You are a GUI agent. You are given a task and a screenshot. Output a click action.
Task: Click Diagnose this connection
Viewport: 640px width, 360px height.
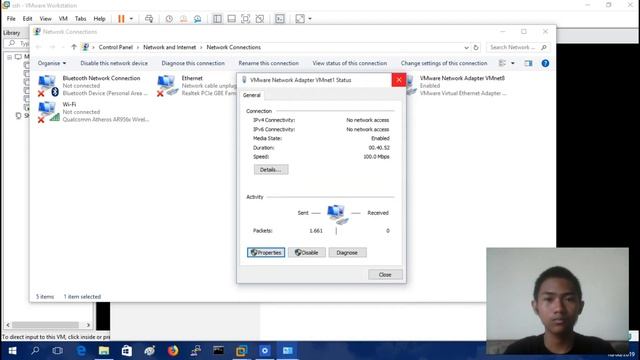coord(193,63)
